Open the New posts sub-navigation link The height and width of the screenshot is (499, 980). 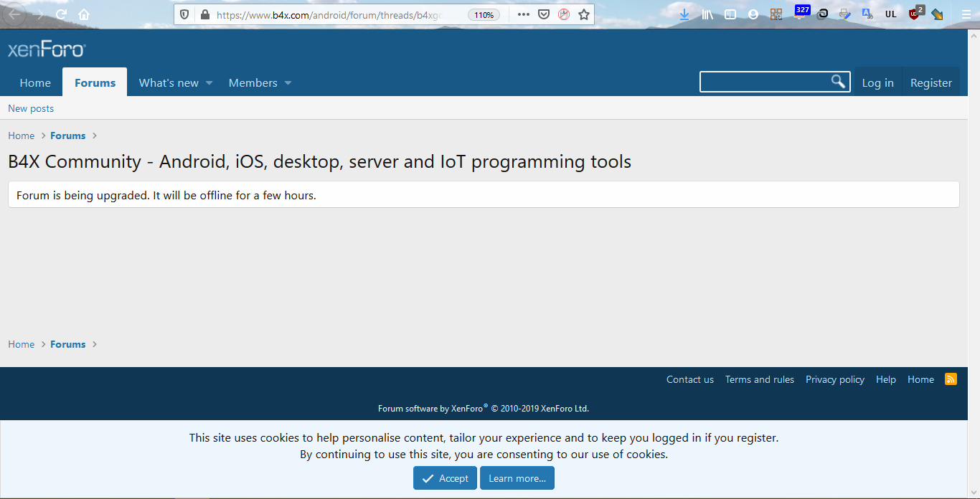(31, 108)
